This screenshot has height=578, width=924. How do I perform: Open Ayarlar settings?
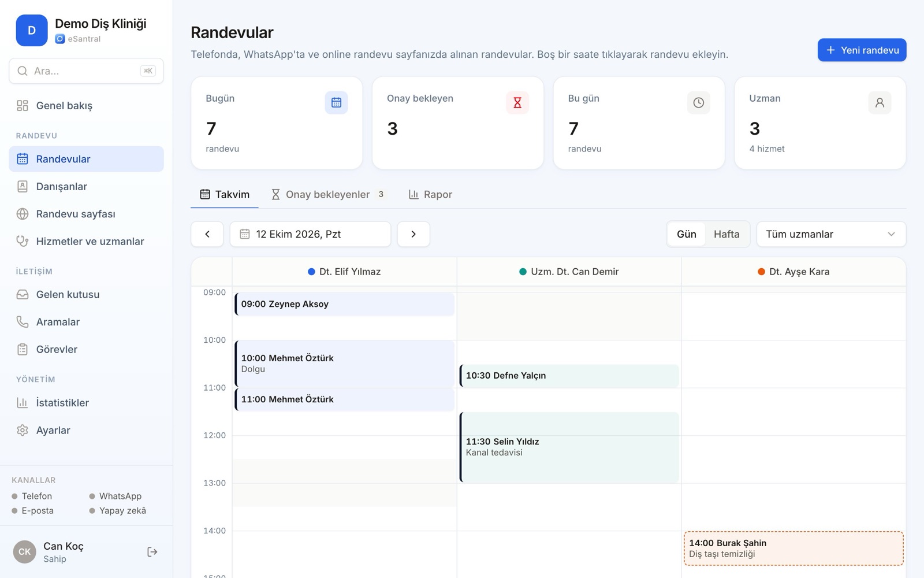[x=86, y=430]
